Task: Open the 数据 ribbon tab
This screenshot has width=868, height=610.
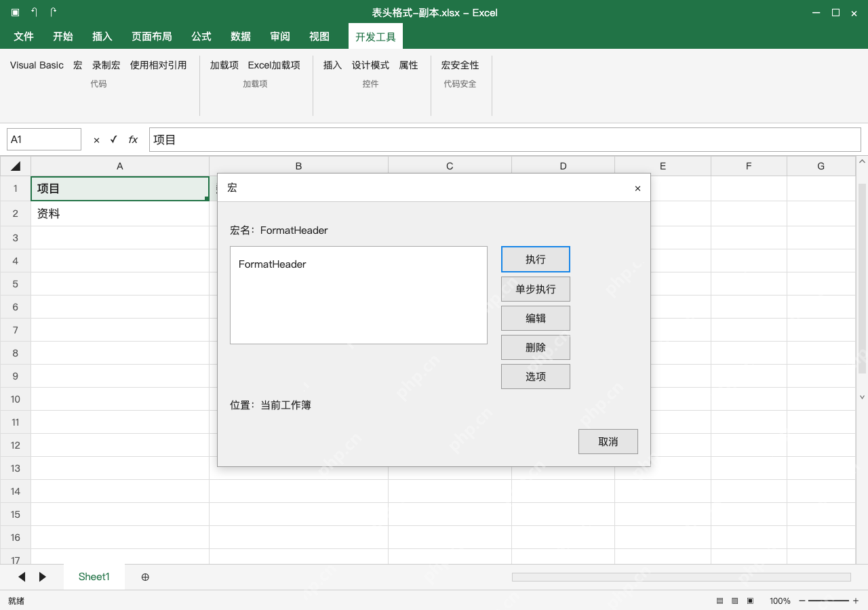Action: [241, 37]
